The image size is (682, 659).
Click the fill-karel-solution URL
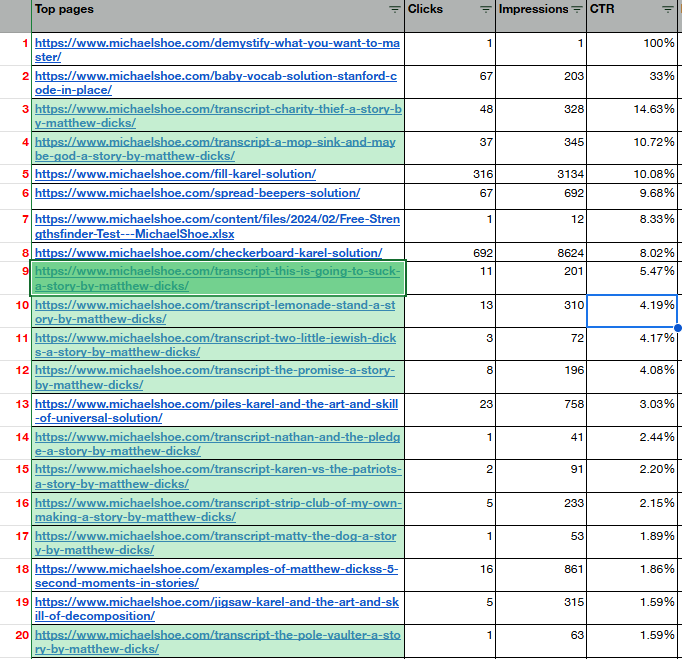coord(175,173)
